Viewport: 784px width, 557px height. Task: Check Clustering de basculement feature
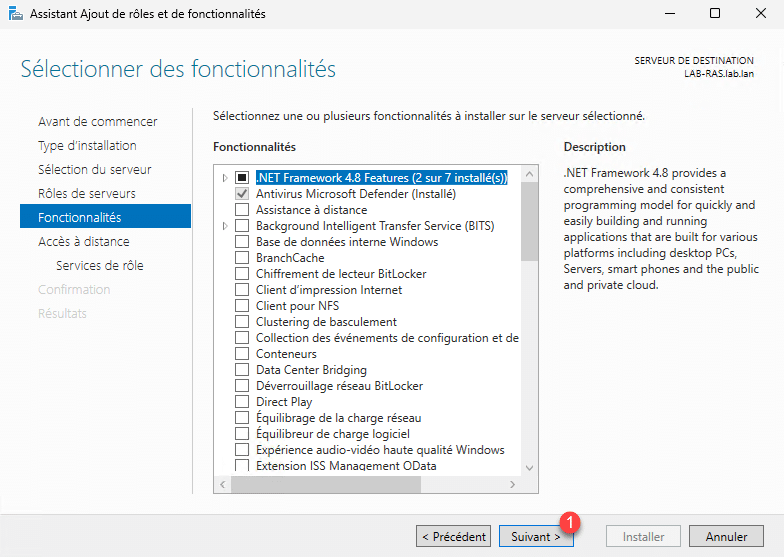click(241, 322)
